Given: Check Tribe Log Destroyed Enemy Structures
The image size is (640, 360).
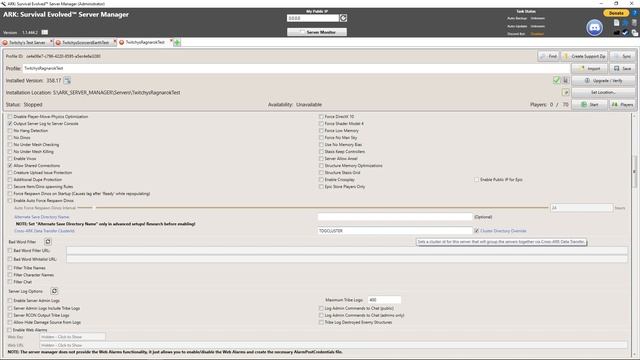Looking at the screenshot, I should 321,322.
